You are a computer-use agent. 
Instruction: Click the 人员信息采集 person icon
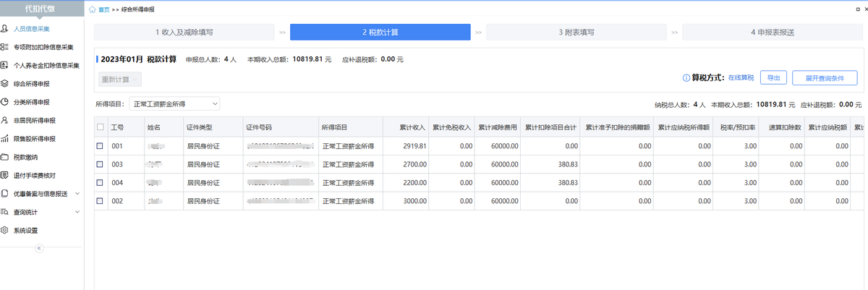[x=5, y=29]
